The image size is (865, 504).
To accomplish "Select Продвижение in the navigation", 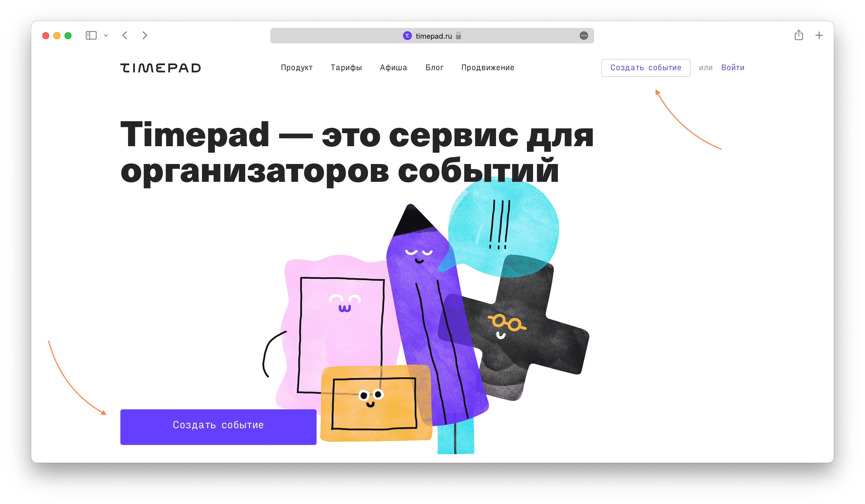I will [x=487, y=68].
